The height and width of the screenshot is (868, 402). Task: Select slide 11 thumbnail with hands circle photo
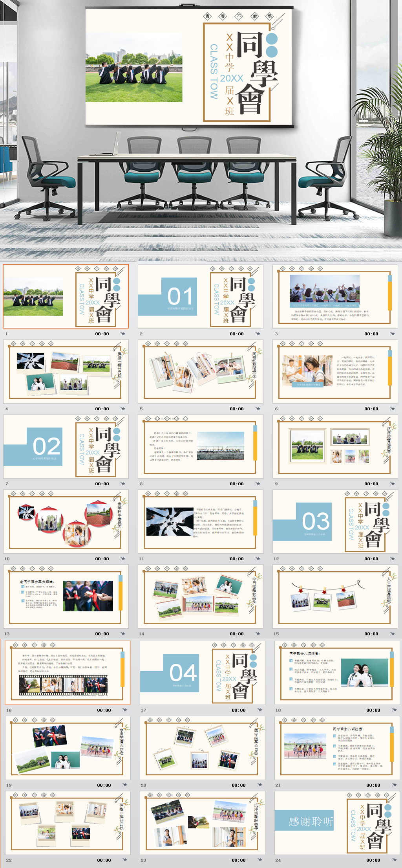(201, 521)
